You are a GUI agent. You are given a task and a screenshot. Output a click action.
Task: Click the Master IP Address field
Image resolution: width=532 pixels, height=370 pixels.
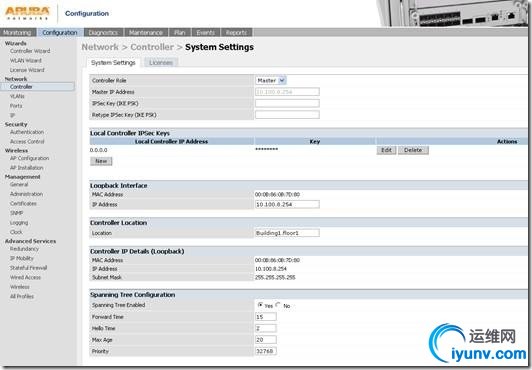point(287,92)
